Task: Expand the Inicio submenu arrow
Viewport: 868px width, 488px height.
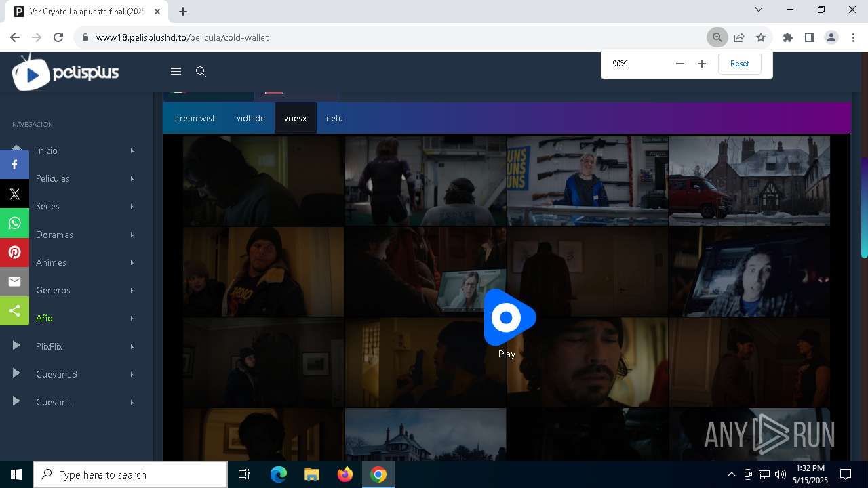Action: pyautogui.click(x=132, y=150)
